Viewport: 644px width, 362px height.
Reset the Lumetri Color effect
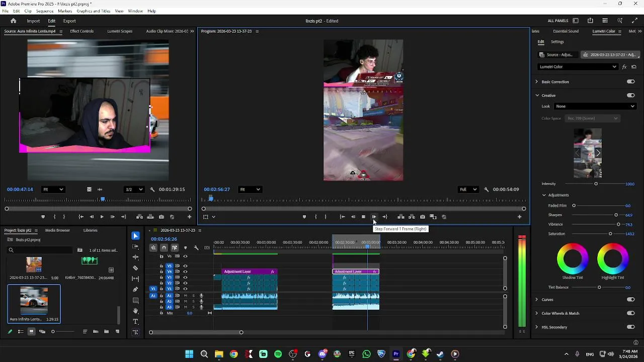coord(634,67)
